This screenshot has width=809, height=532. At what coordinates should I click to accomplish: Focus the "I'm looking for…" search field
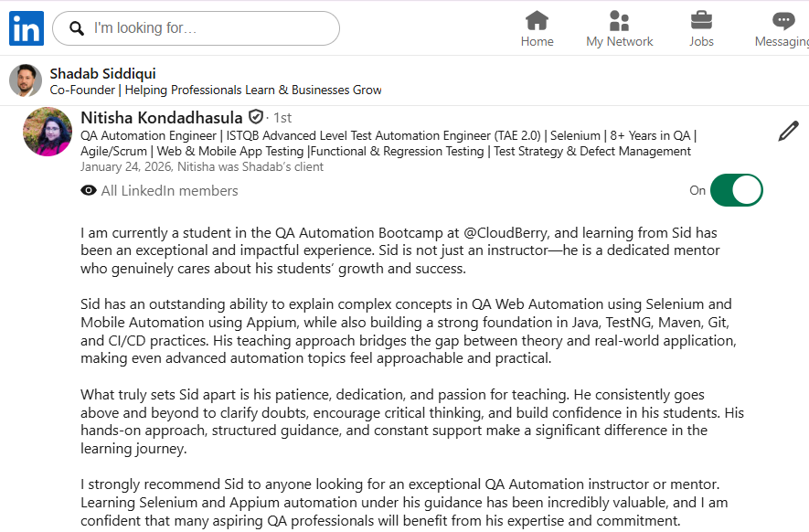(x=210, y=28)
